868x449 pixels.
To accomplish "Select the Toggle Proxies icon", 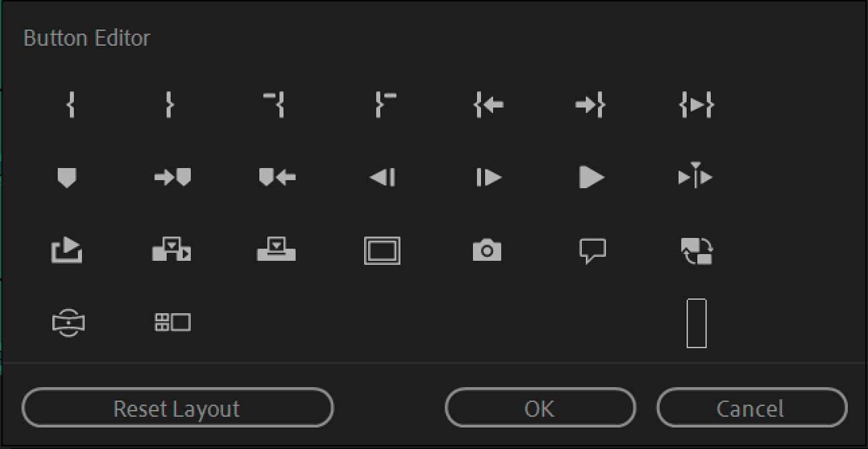I will tap(697, 249).
